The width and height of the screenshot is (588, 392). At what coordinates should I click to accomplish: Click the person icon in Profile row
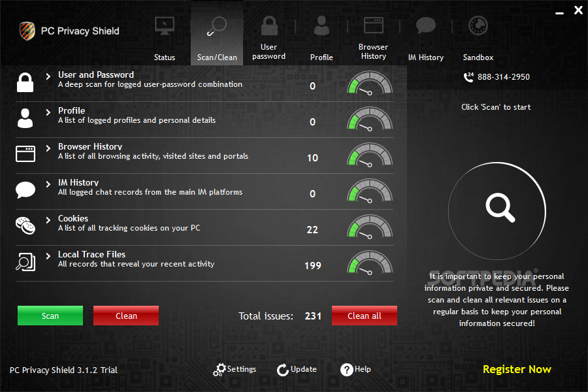click(25, 118)
